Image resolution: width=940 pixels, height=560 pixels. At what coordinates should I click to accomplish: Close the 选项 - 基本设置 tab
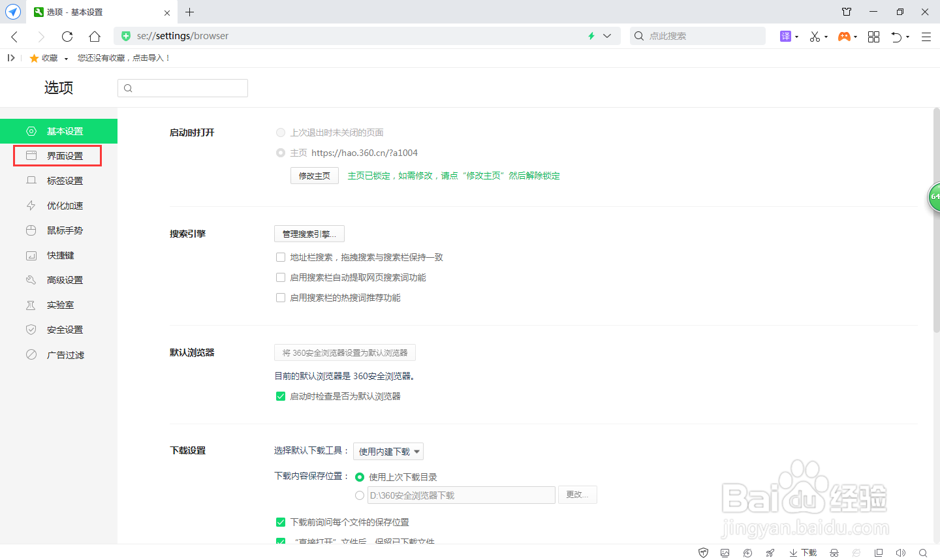point(167,12)
